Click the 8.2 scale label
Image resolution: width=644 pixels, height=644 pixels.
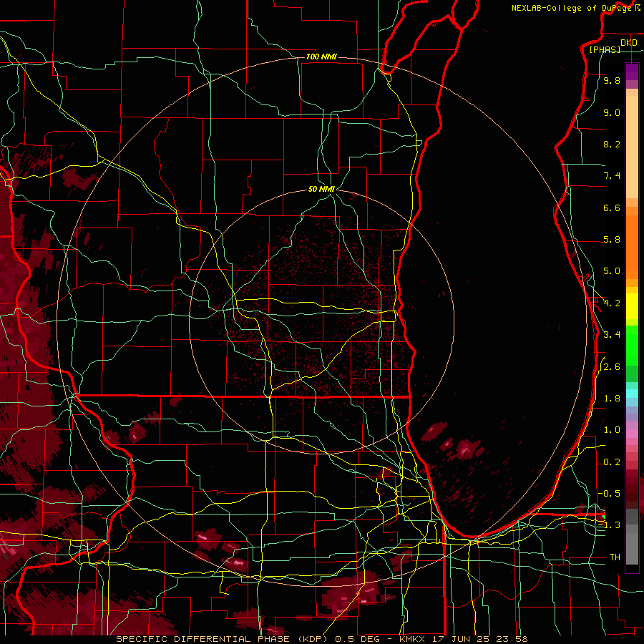(612, 145)
